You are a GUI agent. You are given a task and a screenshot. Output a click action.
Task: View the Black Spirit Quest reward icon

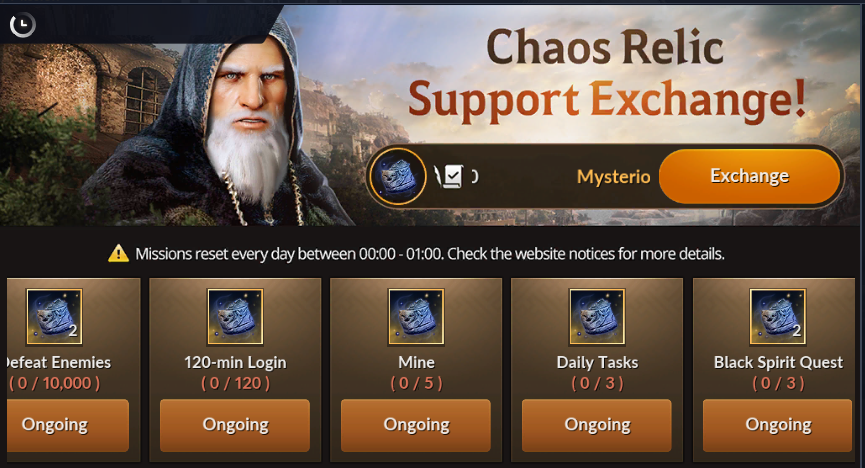(778, 317)
